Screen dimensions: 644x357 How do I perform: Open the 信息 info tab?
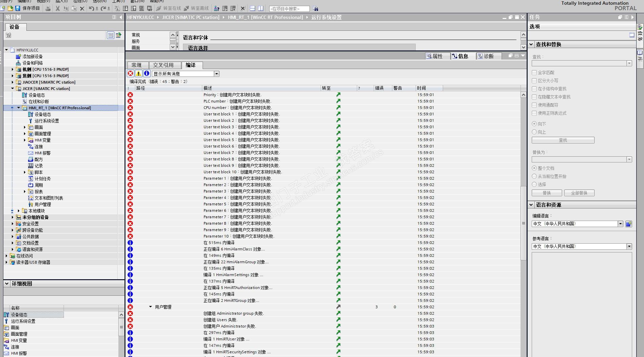pyautogui.click(x=463, y=56)
